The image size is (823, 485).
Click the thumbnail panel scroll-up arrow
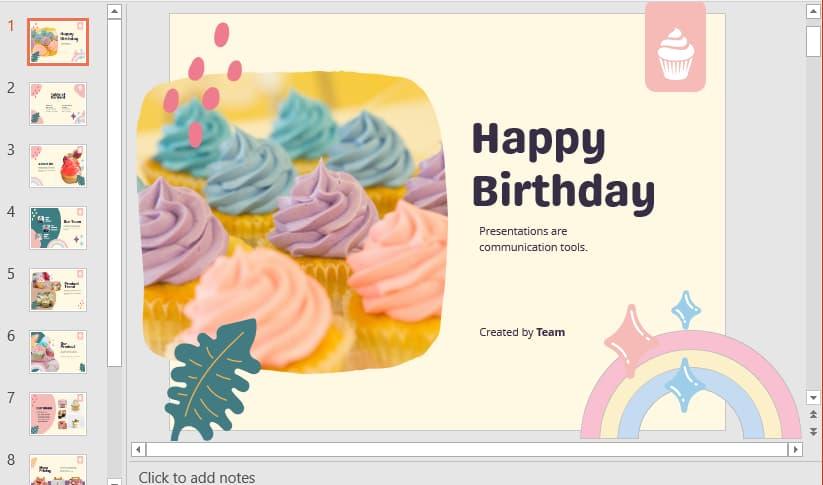pos(114,11)
